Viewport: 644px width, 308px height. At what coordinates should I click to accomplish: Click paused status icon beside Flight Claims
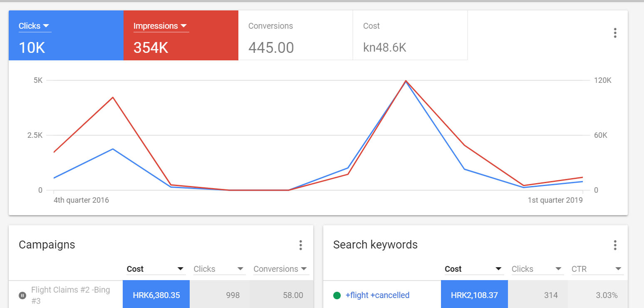pyautogui.click(x=22, y=295)
